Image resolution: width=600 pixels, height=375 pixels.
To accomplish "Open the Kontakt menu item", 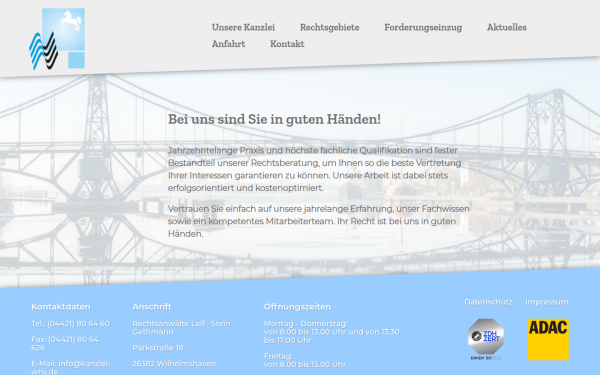I will tap(287, 44).
